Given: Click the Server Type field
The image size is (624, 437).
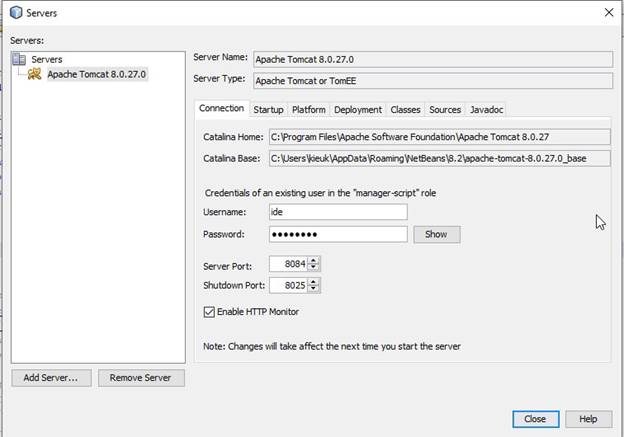Looking at the screenshot, I should click(x=433, y=81).
